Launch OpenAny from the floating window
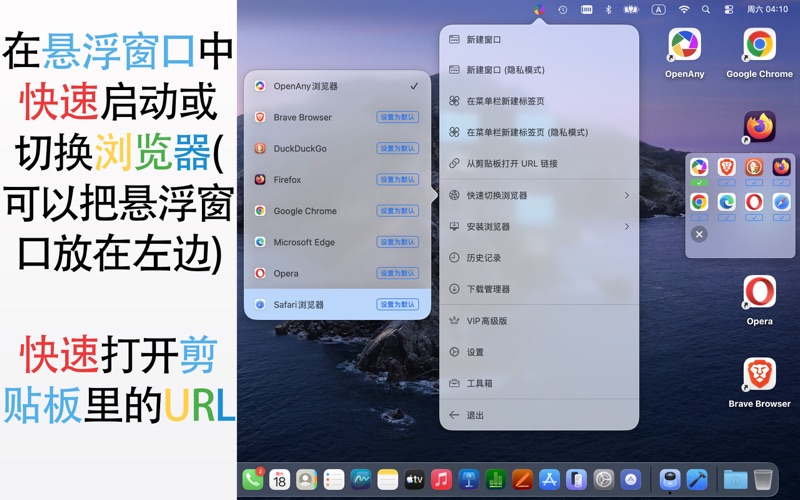The image size is (800, 500). (x=699, y=167)
